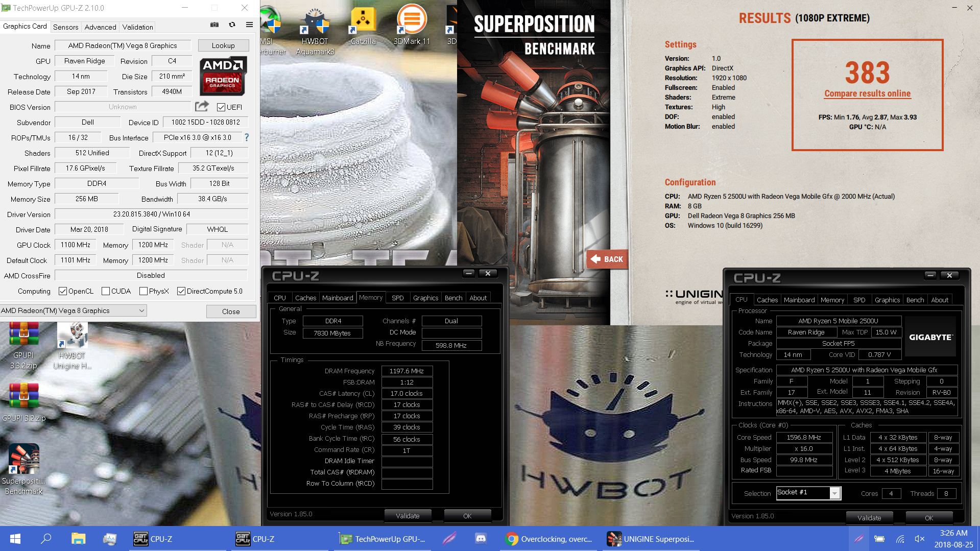Toggle the OpenCL checkbox

[63, 291]
